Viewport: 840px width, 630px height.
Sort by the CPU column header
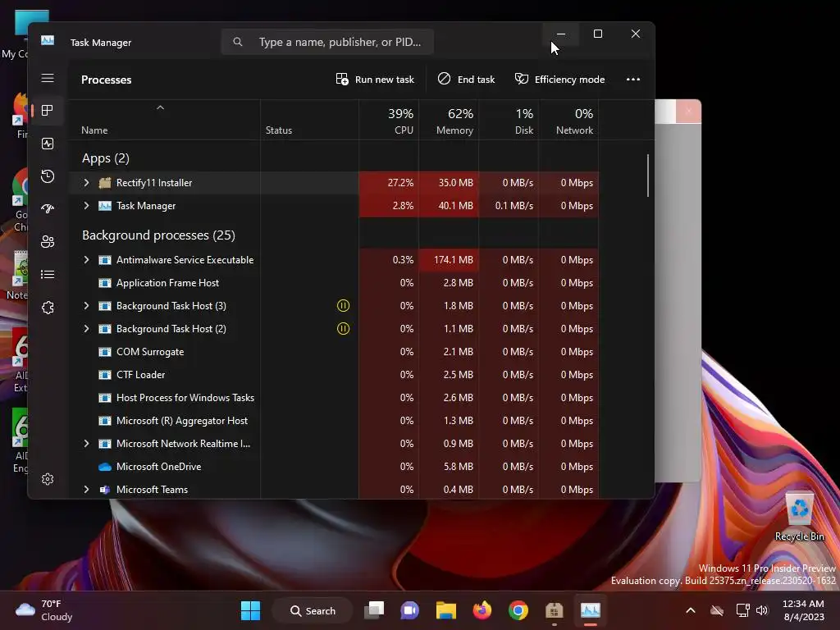(390, 121)
